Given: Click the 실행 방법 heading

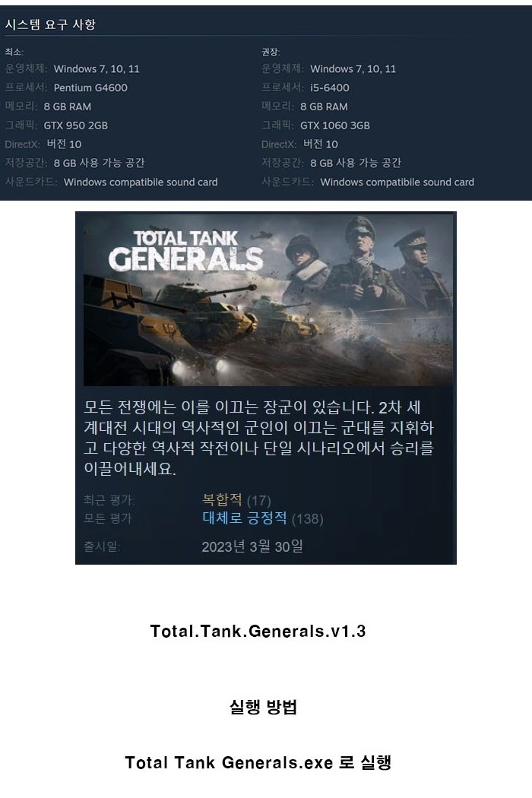Looking at the screenshot, I should pyautogui.click(x=263, y=706).
